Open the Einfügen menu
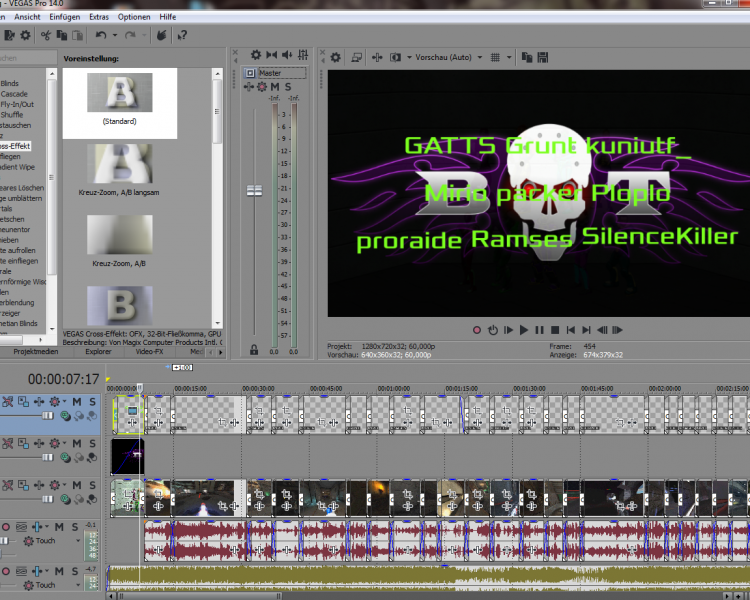750x600 pixels. [x=65, y=17]
